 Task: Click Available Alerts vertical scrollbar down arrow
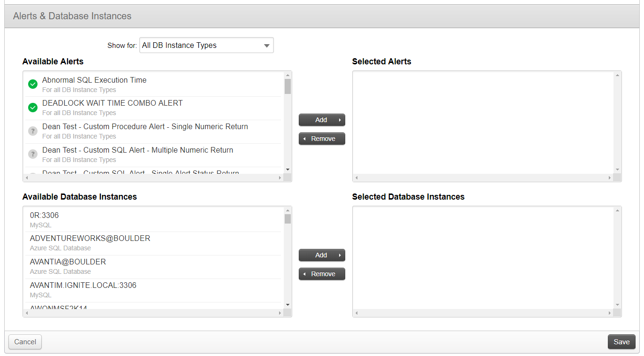[288, 170]
